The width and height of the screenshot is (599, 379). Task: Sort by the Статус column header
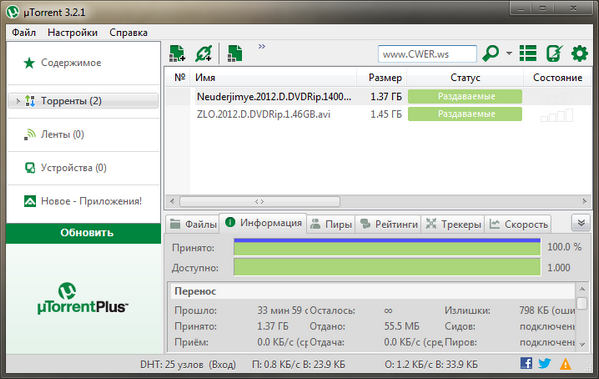tap(465, 78)
